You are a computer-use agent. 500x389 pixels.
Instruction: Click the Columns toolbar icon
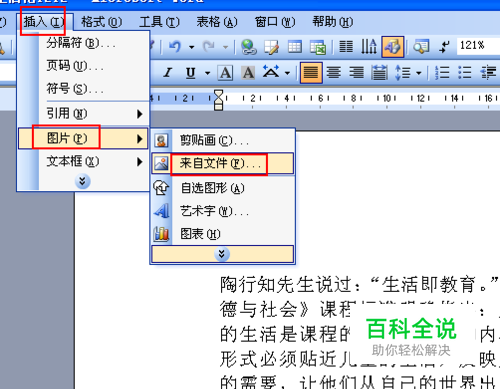click(x=346, y=47)
